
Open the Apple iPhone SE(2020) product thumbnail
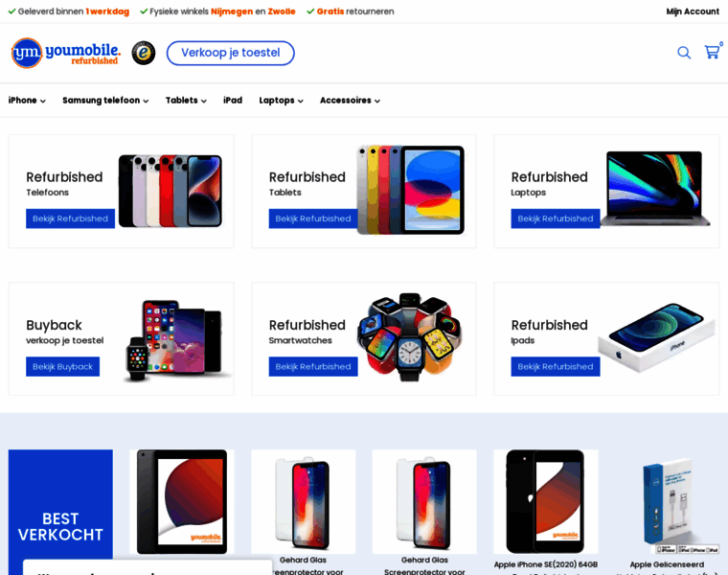pos(546,501)
